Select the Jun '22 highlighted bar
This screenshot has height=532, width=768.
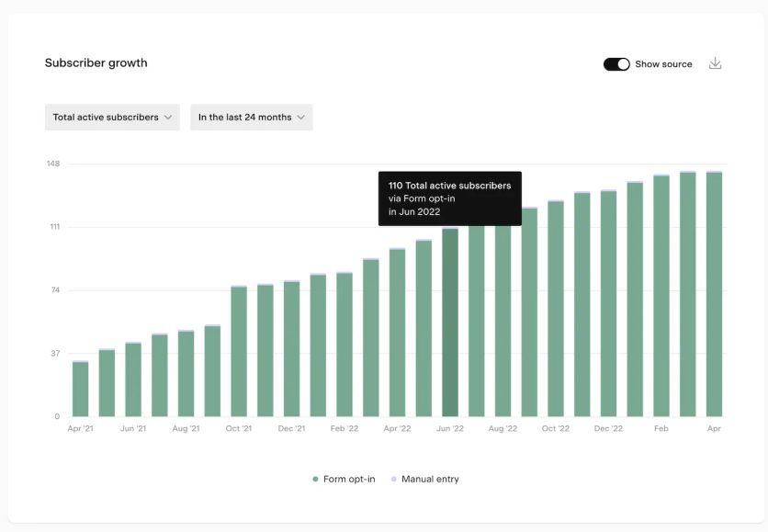click(x=450, y=323)
